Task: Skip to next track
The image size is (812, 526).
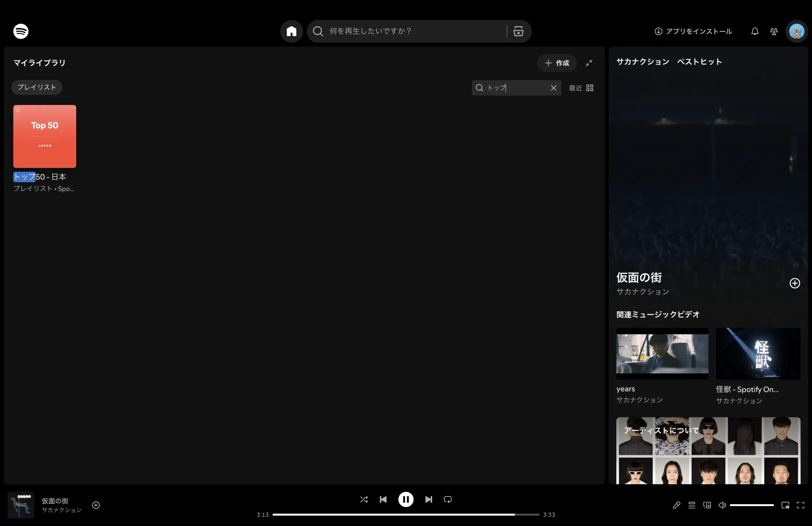Action: pos(429,499)
